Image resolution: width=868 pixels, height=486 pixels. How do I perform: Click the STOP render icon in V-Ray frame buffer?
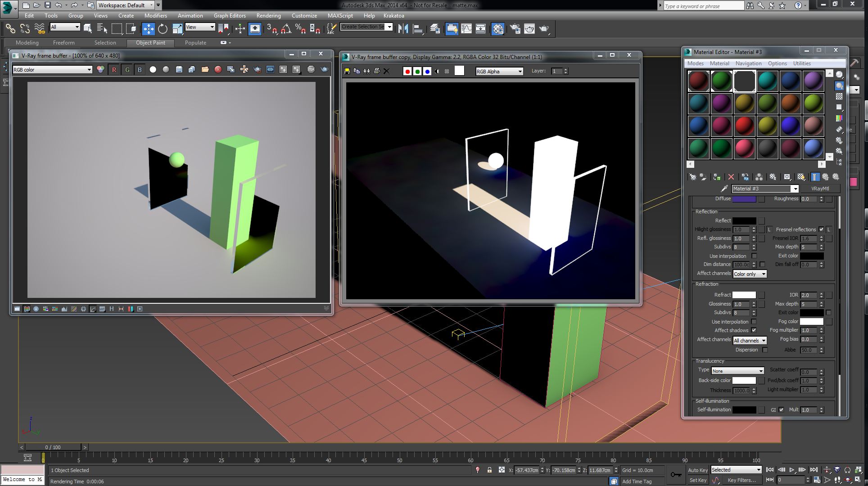point(311,69)
